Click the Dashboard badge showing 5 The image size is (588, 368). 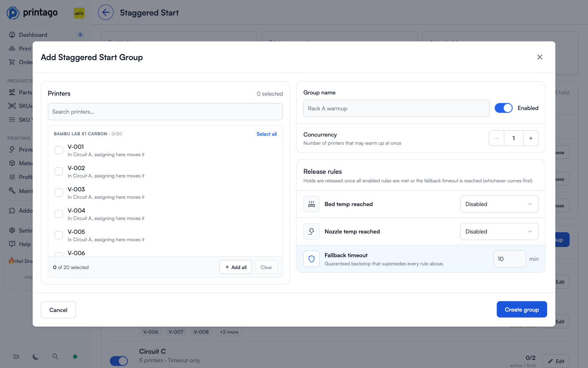(x=80, y=35)
